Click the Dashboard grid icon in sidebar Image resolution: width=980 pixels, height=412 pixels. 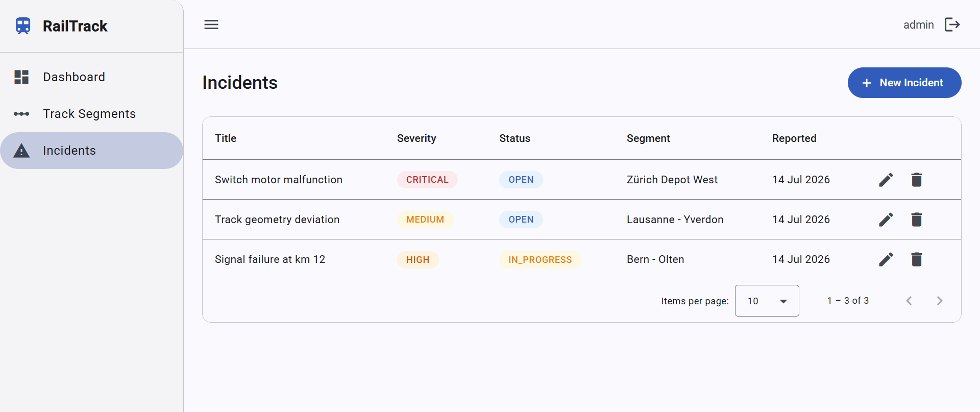point(21,77)
